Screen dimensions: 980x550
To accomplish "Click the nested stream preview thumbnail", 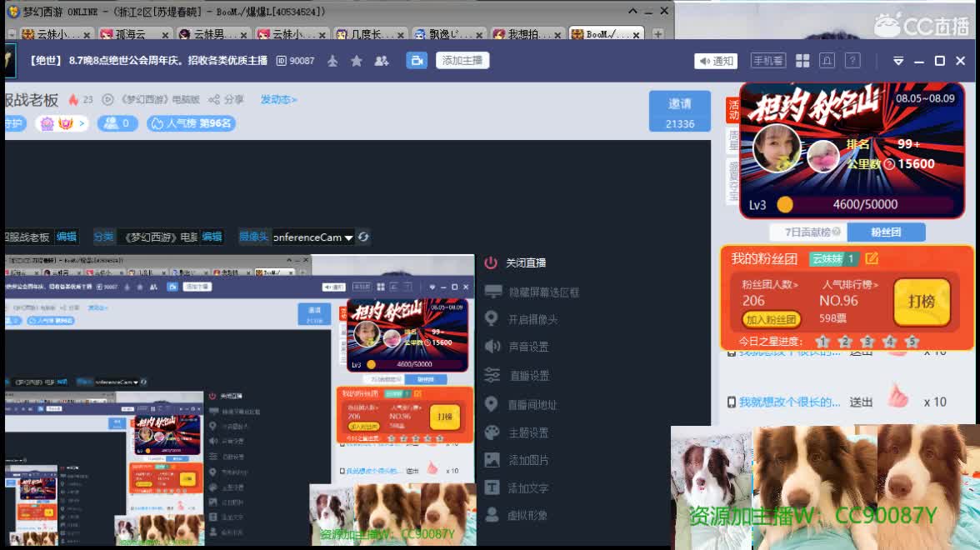I will click(240, 400).
